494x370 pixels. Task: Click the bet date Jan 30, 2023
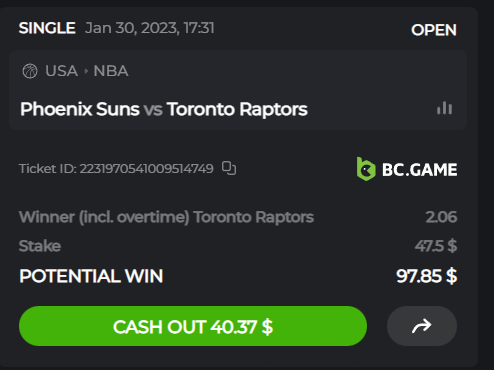click(132, 28)
